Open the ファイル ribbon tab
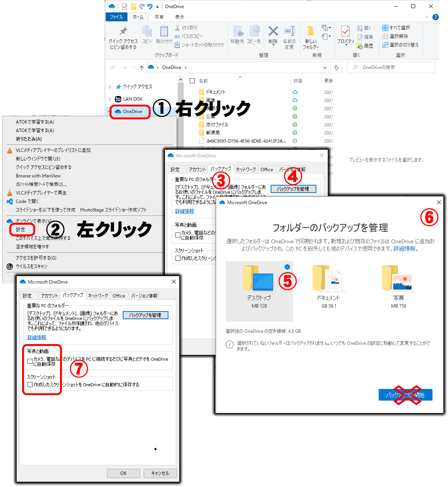 [117, 17]
